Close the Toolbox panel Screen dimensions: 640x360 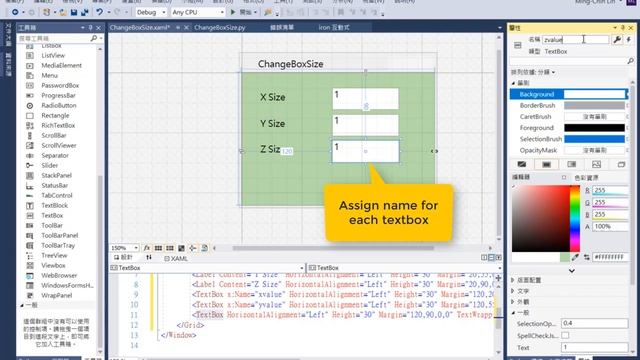98,28
